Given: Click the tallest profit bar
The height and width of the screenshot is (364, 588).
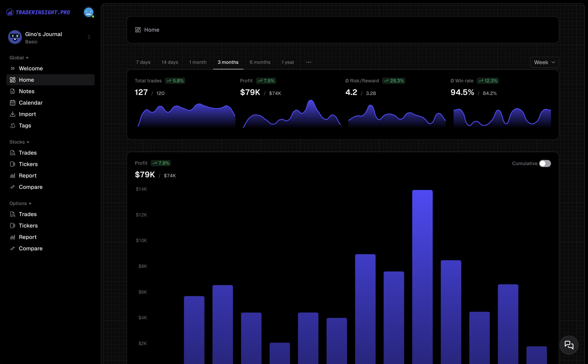Looking at the screenshot, I should 422,277.
